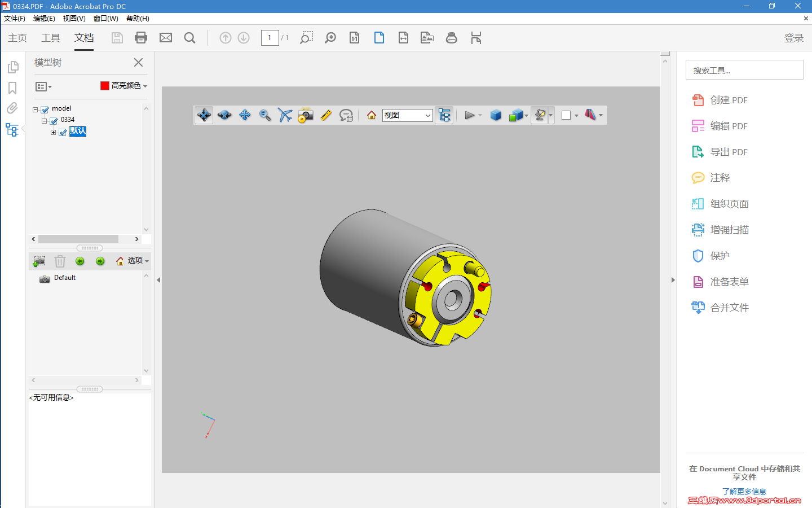Toggle the 0334 checkbox in tree
This screenshot has width=812, height=508.
point(54,121)
